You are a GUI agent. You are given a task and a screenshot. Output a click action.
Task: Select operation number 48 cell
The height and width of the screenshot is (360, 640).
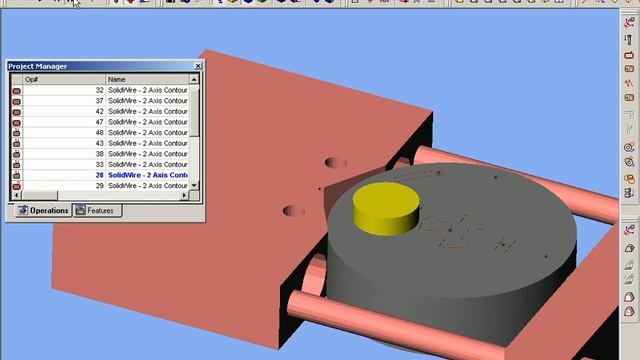(x=64, y=133)
